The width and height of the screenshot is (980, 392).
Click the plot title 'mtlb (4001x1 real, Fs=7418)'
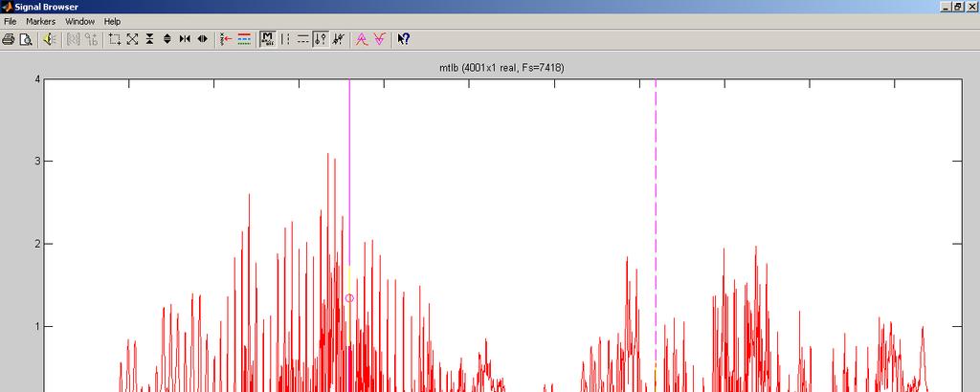coord(501,68)
